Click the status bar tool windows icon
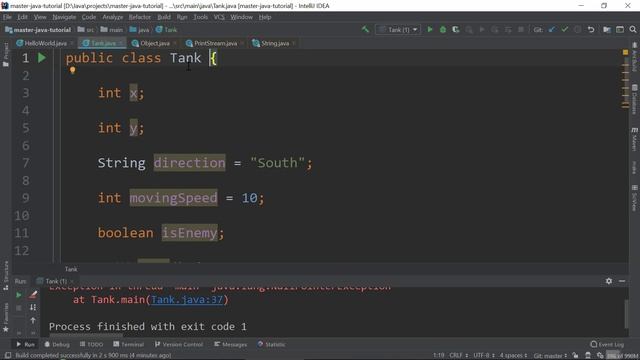The height and width of the screenshot is (360, 640). coord(7,356)
